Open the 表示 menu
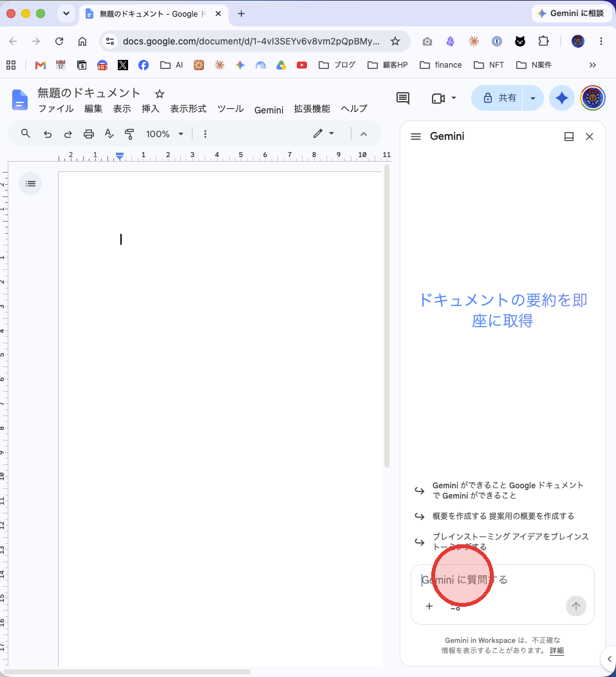This screenshot has height=677, width=616. 122,110
